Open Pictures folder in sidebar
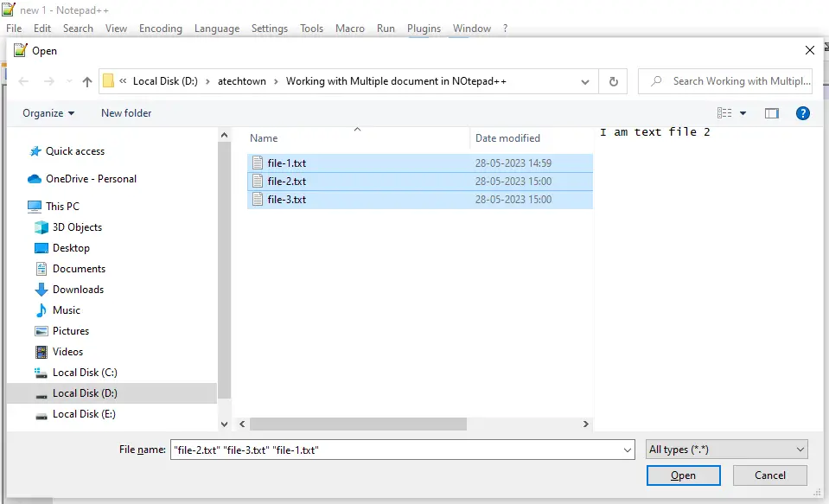This screenshot has height=504, width=829. (70, 331)
